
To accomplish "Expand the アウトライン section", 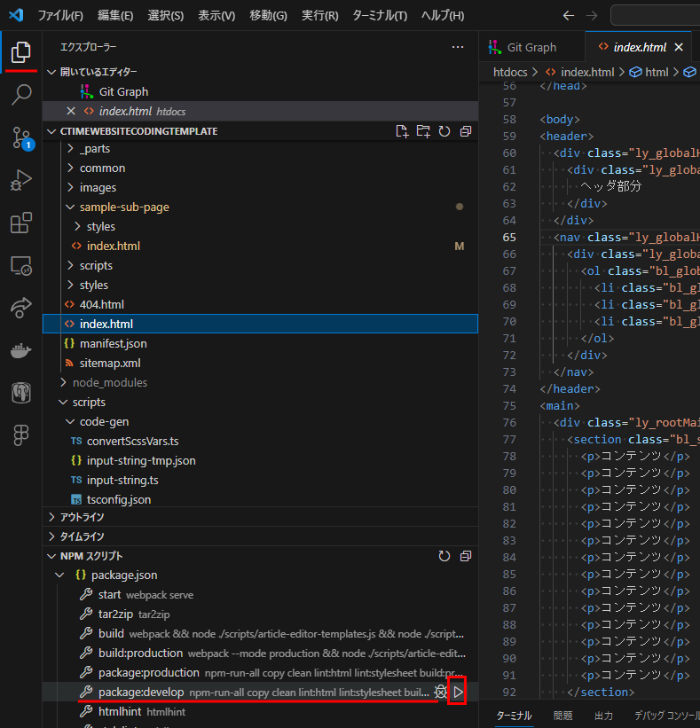I will coord(260,517).
